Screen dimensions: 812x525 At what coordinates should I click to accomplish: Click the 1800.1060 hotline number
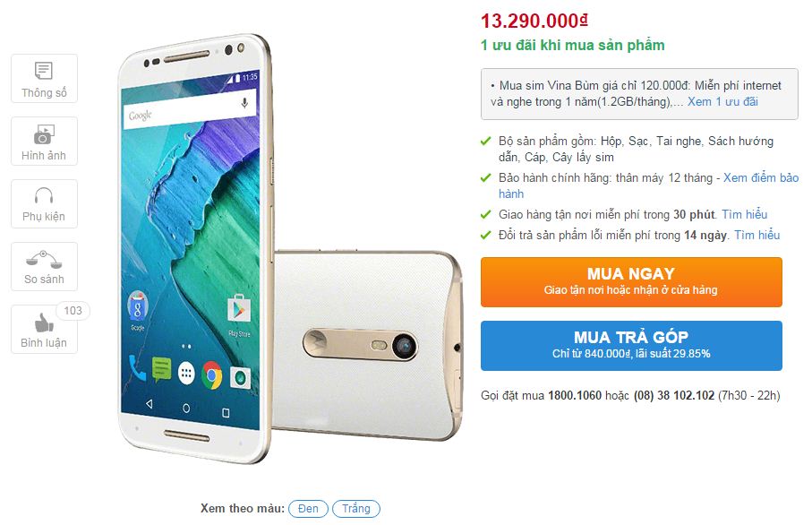pos(574,395)
